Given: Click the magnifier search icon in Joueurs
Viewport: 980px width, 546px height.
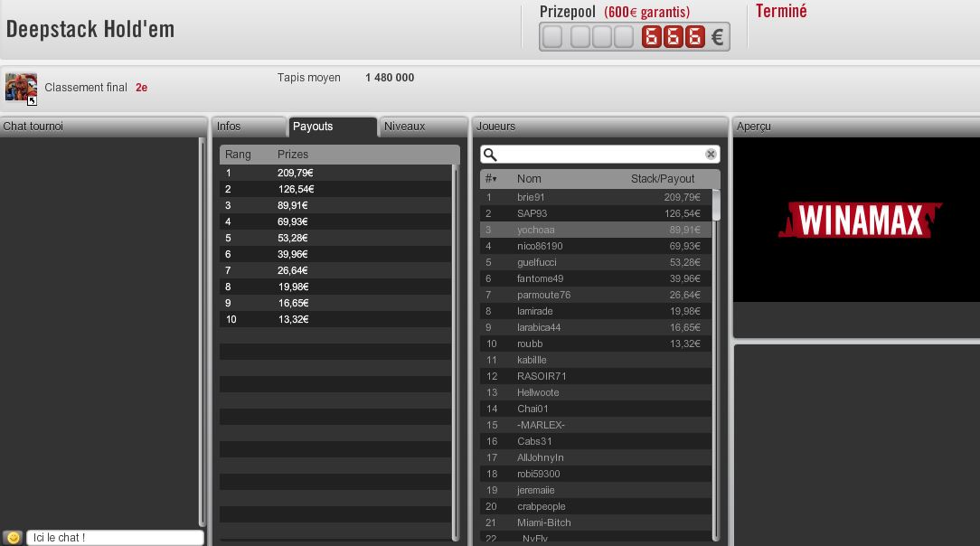Looking at the screenshot, I should pyautogui.click(x=490, y=155).
